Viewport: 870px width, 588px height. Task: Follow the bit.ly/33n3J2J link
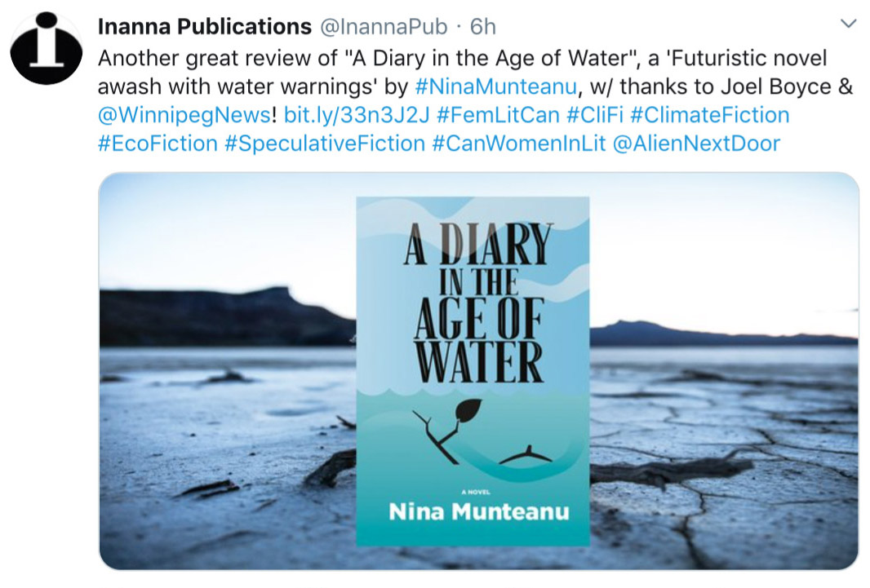[356, 115]
